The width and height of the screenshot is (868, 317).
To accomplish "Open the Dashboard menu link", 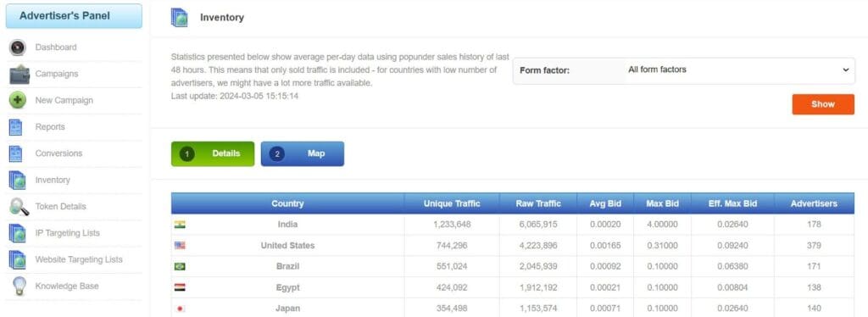I will pyautogui.click(x=56, y=47).
